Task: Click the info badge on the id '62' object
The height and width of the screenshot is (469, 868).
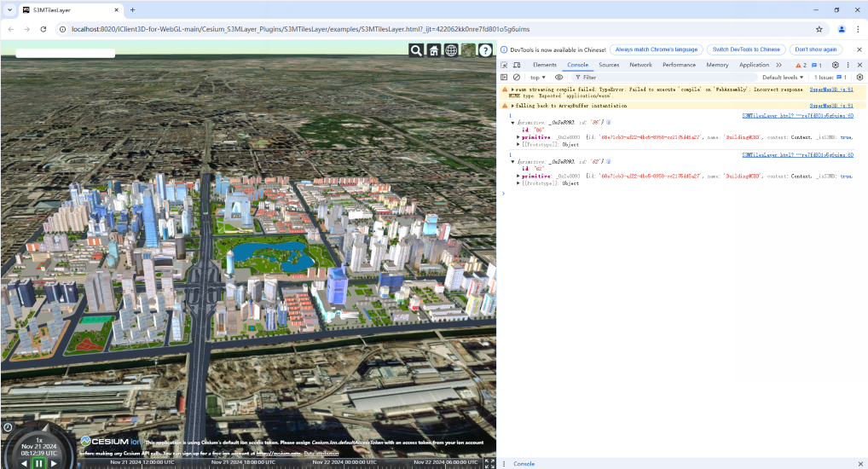Action: point(609,162)
